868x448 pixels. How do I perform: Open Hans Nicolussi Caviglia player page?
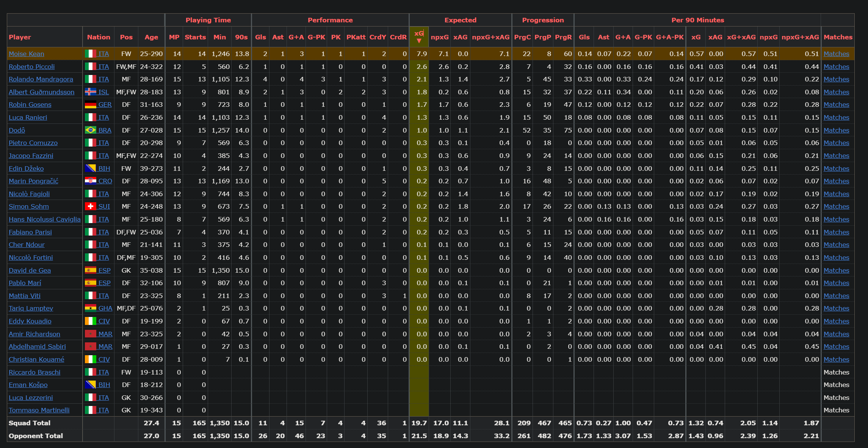(x=45, y=219)
